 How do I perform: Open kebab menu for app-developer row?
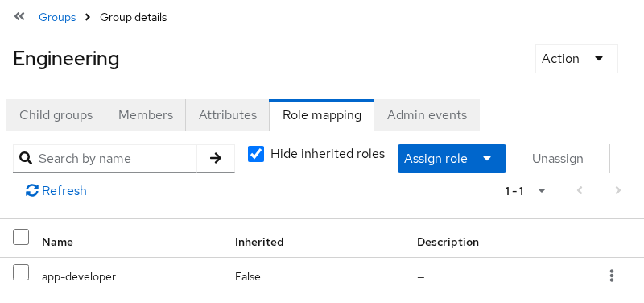(612, 276)
